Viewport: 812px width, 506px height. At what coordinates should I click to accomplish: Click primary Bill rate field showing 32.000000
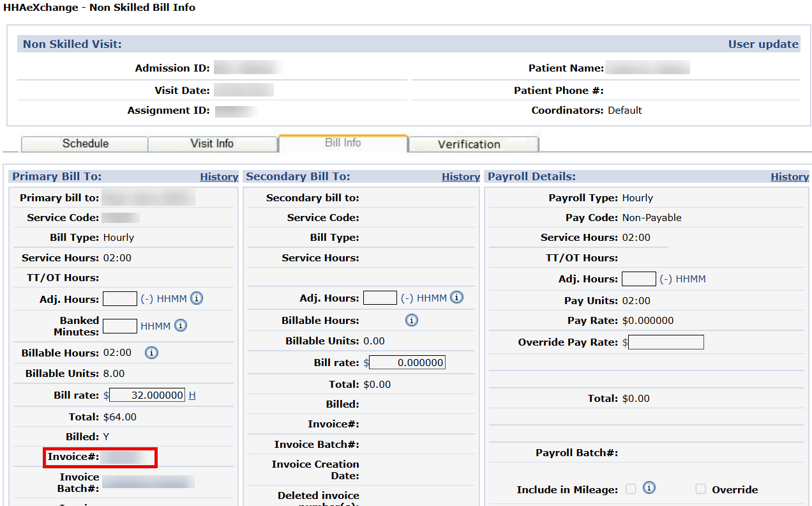point(147,395)
